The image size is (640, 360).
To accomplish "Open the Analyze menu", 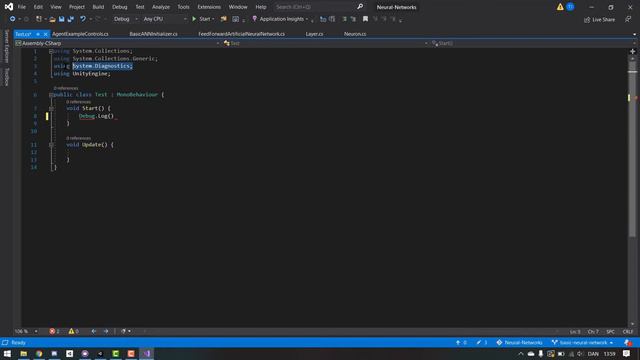I will point(161,7).
